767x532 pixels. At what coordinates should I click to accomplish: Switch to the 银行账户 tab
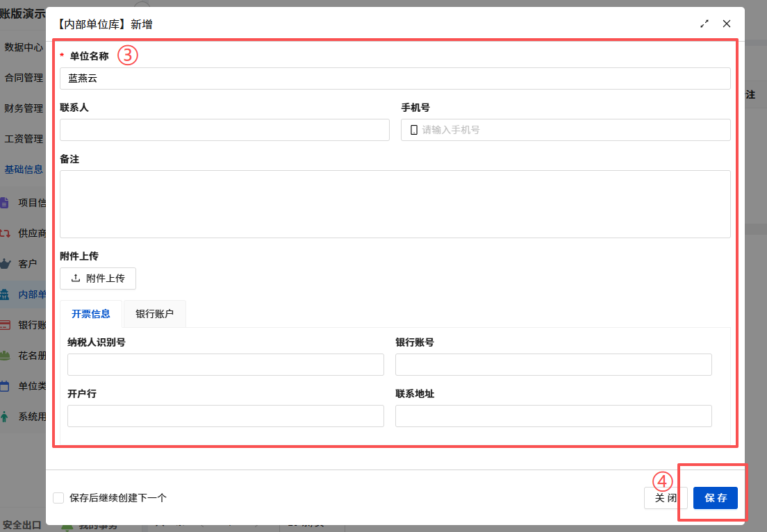pos(154,314)
